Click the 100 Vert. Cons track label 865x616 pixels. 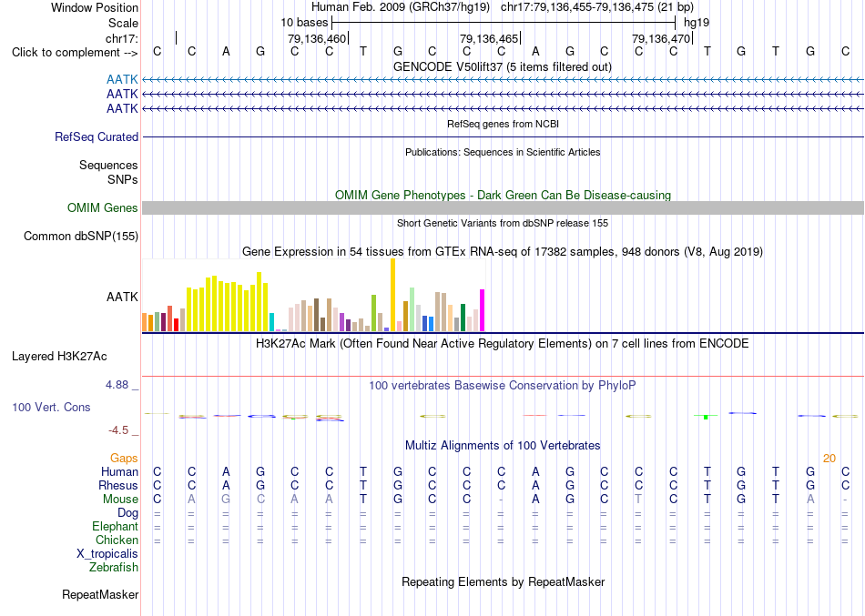coord(51,407)
